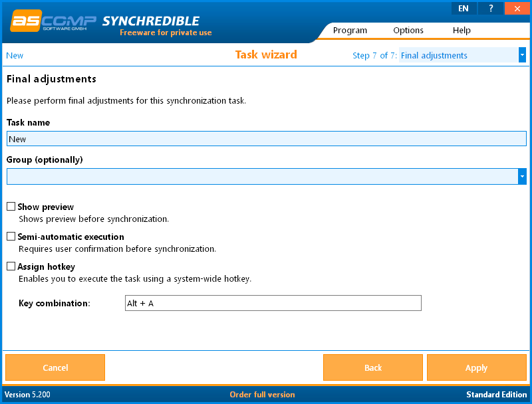Screen dimensions: 532x404
Task: Open the Help menu
Action: 462,31
